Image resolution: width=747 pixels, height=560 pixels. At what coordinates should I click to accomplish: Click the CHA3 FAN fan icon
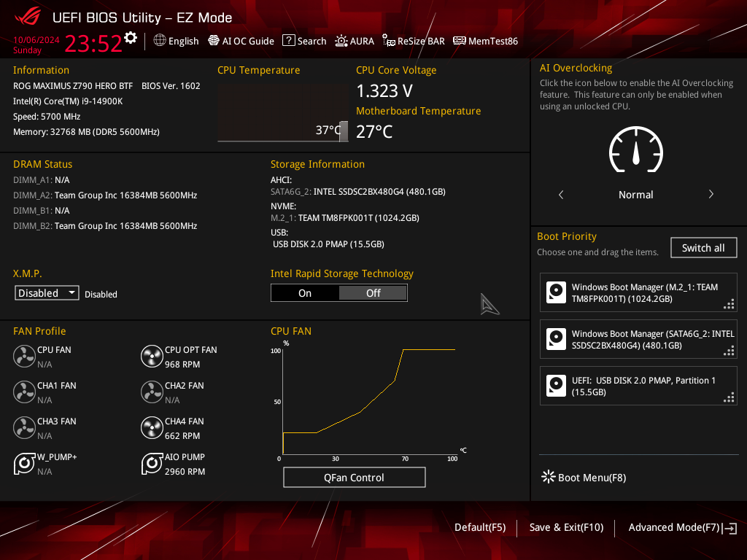point(24,427)
